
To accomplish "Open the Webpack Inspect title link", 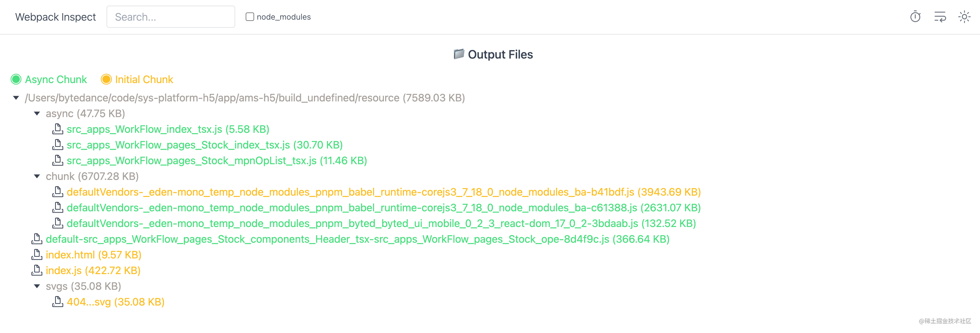I will pyautogui.click(x=56, y=17).
